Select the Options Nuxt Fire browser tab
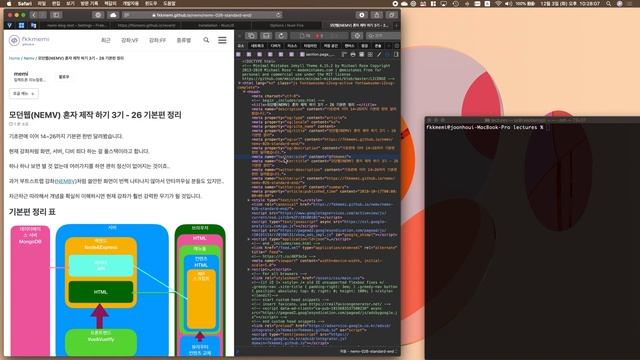This screenshot has width=640, height=360. (x=287, y=25)
